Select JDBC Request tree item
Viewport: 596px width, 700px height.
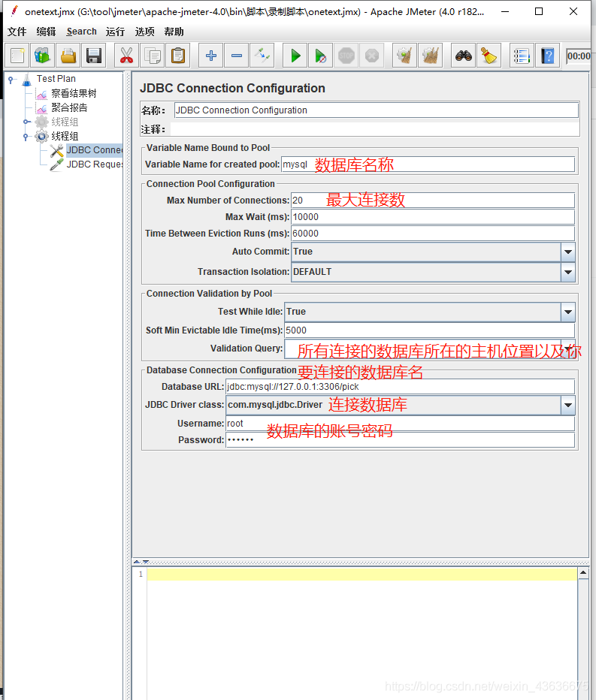(94, 164)
